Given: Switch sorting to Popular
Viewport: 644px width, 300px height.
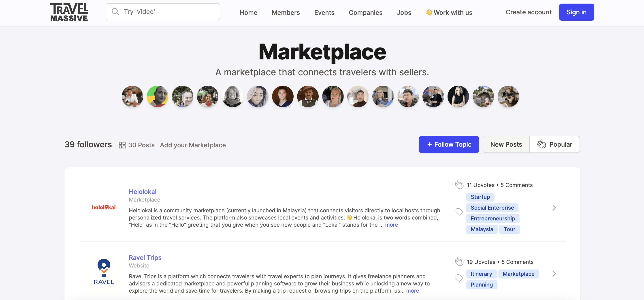Looking at the screenshot, I should [554, 144].
